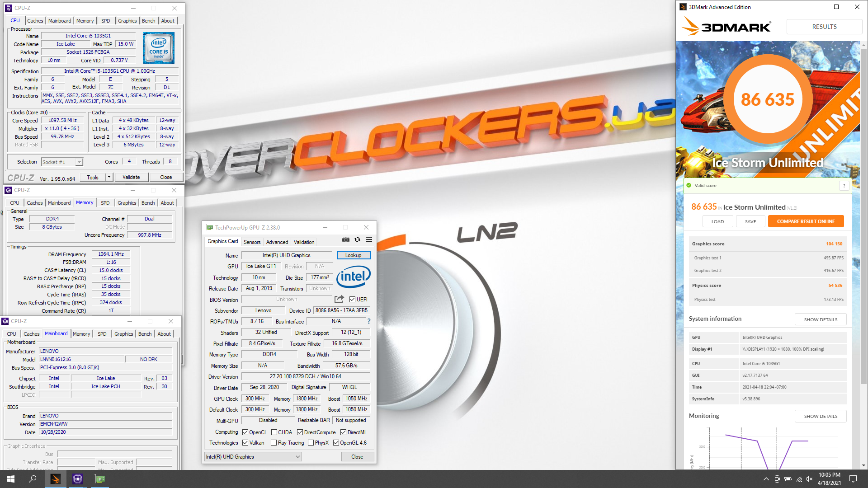This screenshot has height=488, width=868.
Task: Click the top CPU-Z window title icon
Action: pyautogui.click(x=8, y=8)
